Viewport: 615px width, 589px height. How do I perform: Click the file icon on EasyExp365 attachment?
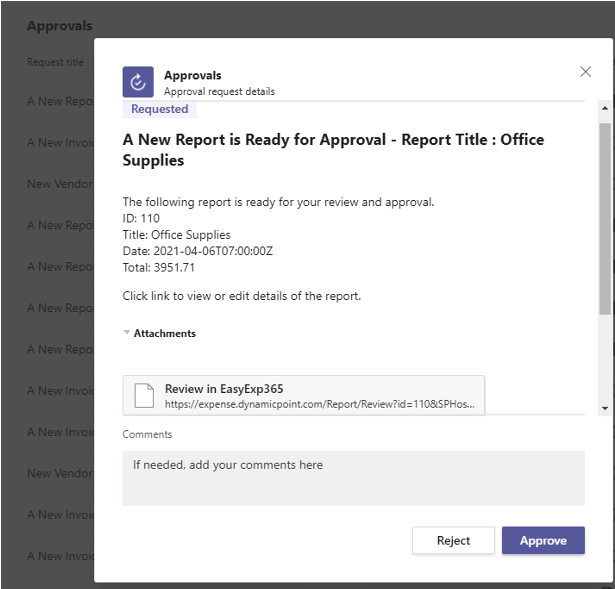(x=144, y=396)
